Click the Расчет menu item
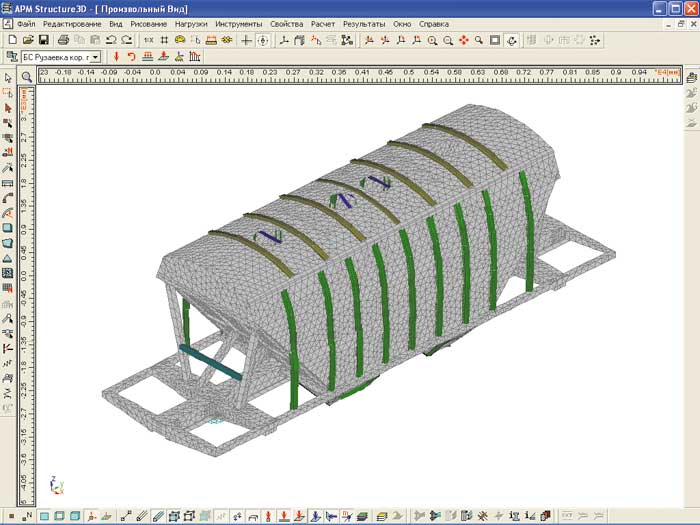This screenshot has width=700, height=525. tap(323, 23)
